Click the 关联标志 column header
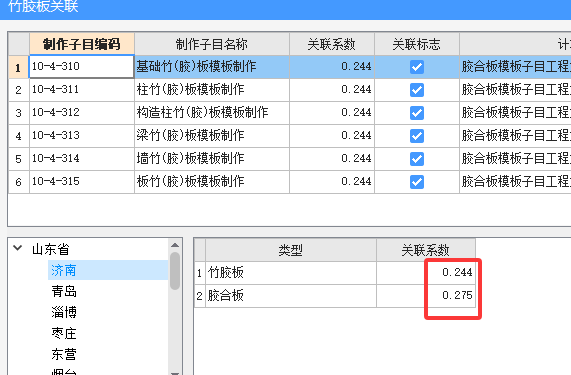 [417, 44]
